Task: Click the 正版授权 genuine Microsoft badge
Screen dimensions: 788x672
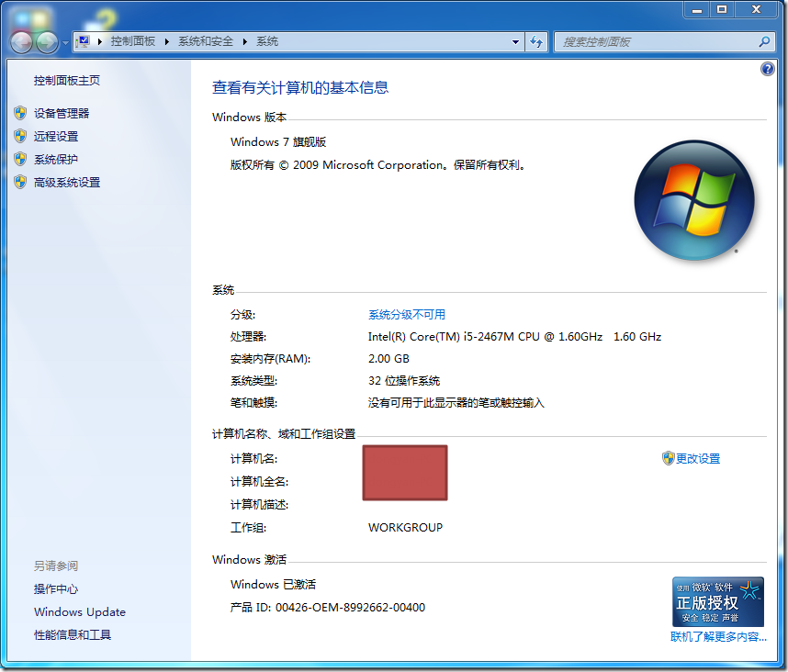Action: (x=718, y=602)
